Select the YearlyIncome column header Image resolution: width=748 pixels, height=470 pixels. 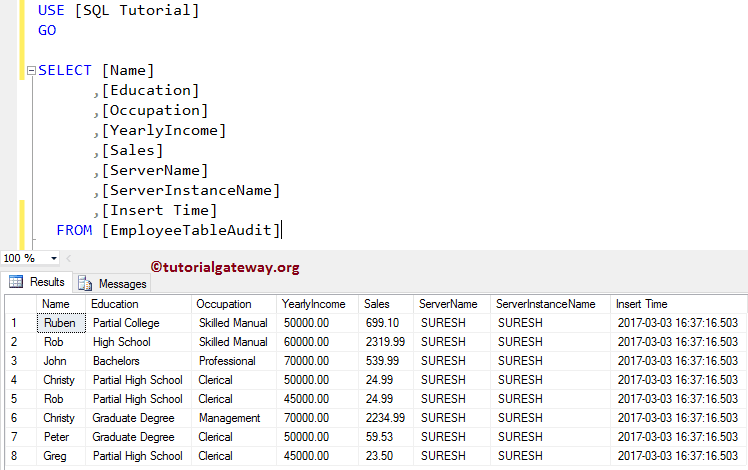point(314,304)
